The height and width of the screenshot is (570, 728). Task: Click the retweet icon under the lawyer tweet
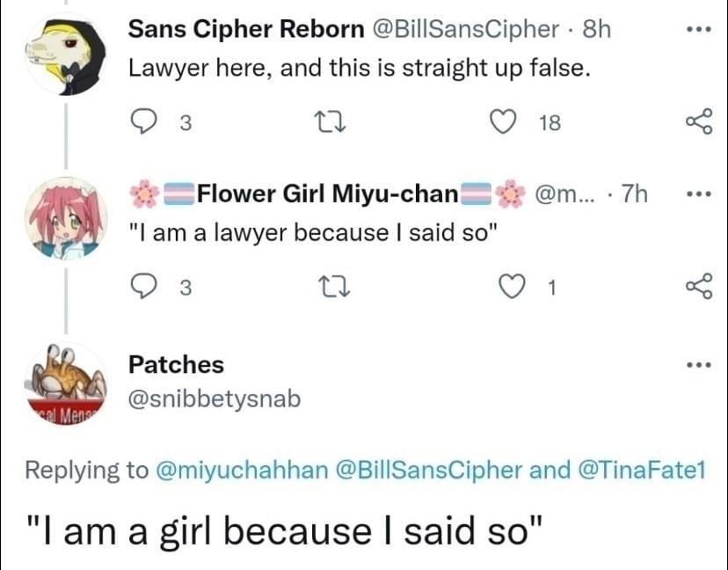pyautogui.click(x=331, y=122)
